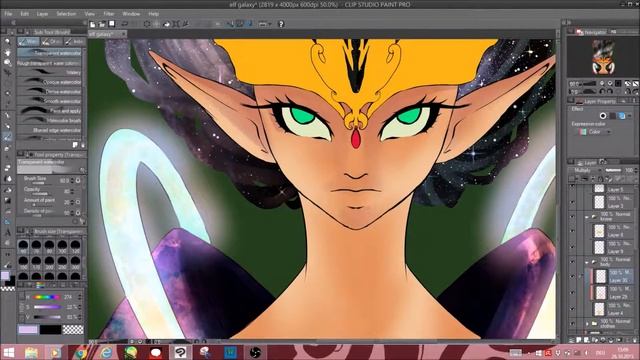The image size is (640, 360).
Task: Click the Windows Start button
Action: (9, 352)
